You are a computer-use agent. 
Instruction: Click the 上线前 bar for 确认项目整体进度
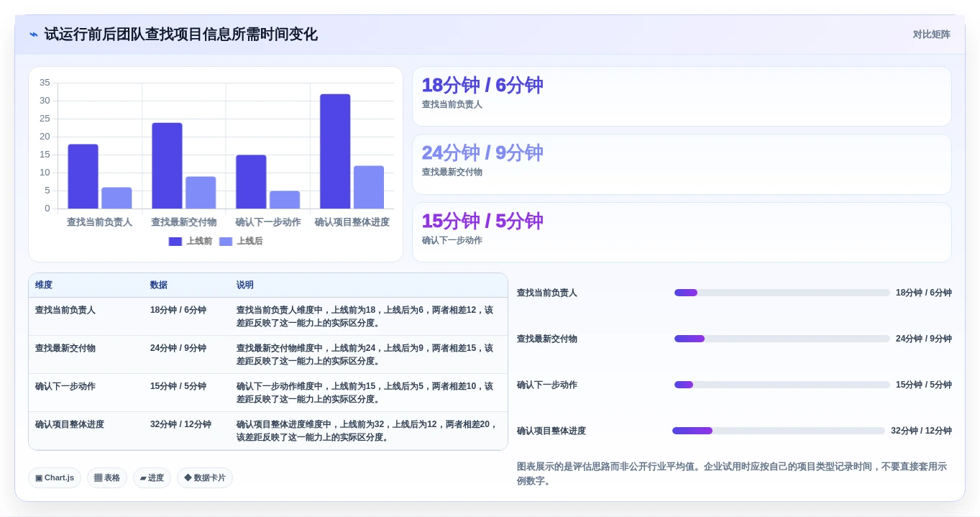[335, 152]
